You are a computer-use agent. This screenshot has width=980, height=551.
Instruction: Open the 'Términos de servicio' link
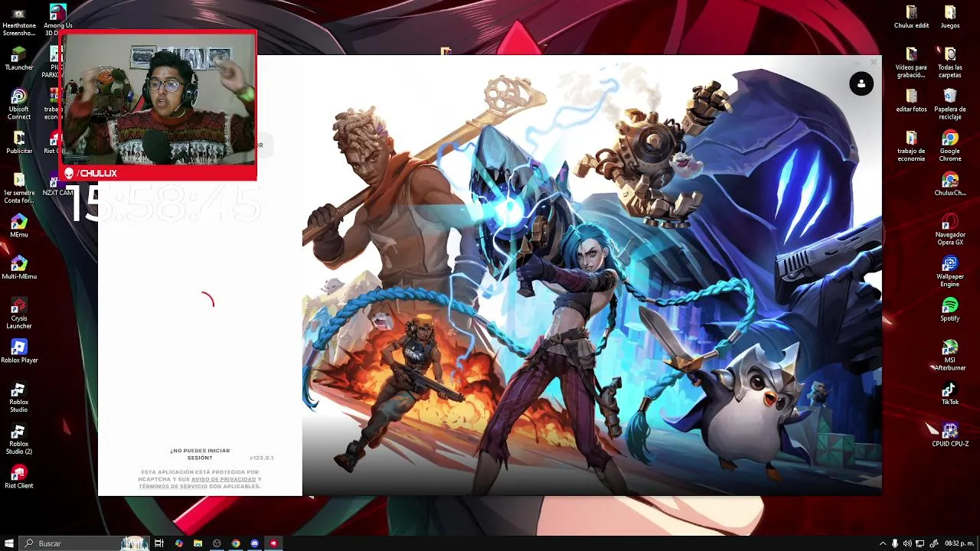point(173,486)
